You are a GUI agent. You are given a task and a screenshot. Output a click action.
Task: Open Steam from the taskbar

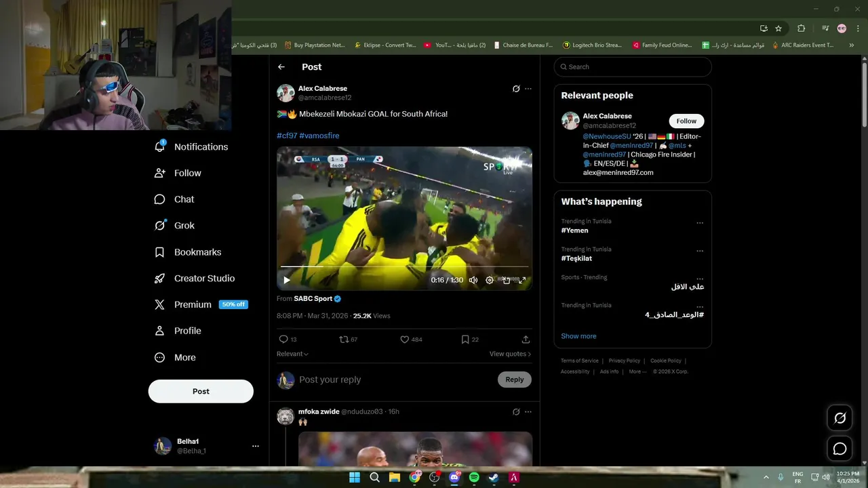coord(494,477)
